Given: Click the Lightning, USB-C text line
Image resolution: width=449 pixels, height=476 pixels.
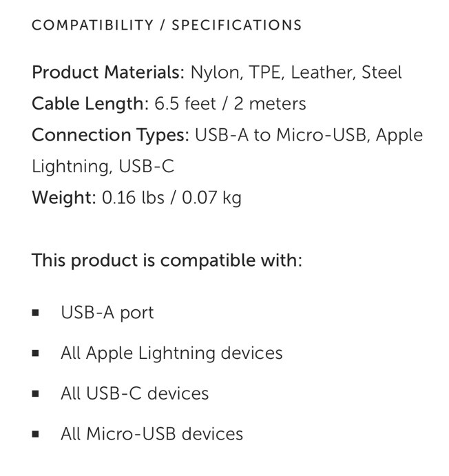Looking at the screenshot, I should pos(103,167).
